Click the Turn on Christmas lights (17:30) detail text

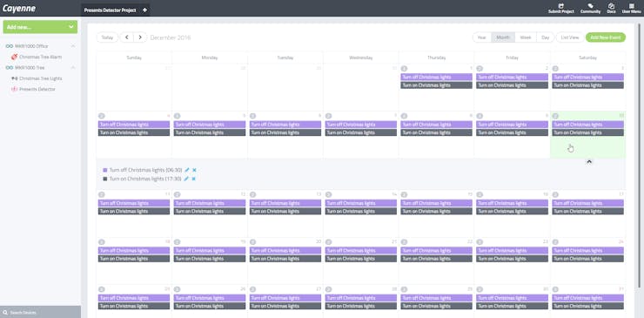145,179
